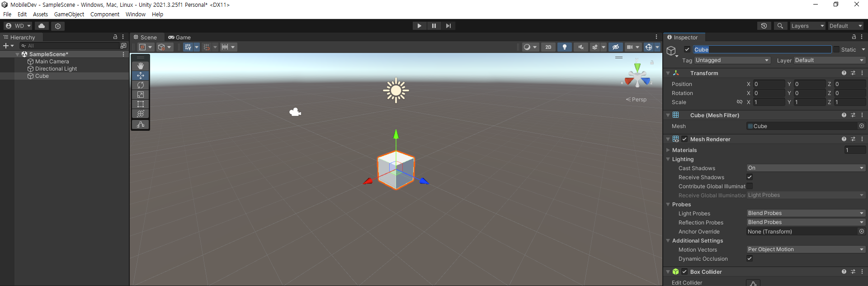
Task: Toggle the Static checkbox
Action: (x=836, y=49)
